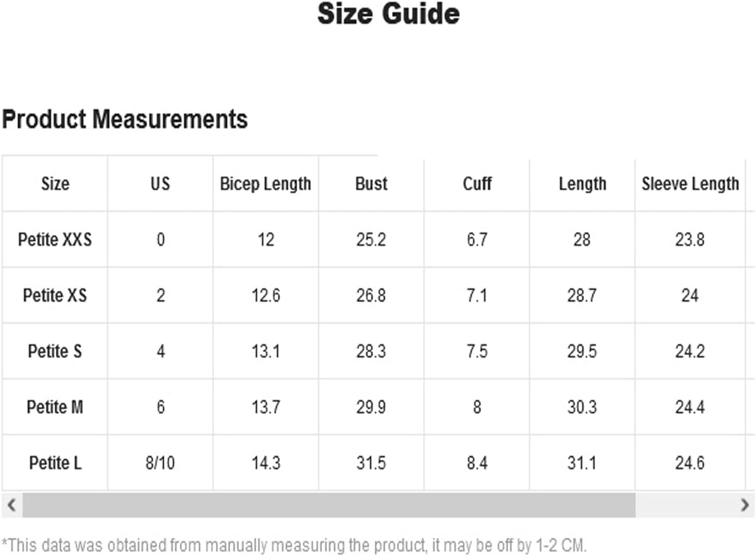Screen dimensions: 756x556
Task: Click the 8/10 US size cell
Action: click(161, 463)
